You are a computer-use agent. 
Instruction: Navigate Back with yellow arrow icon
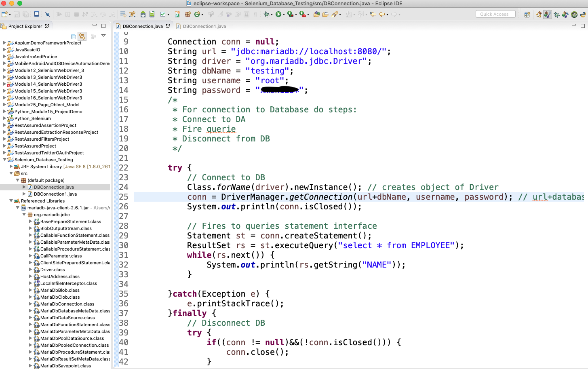[x=381, y=14]
